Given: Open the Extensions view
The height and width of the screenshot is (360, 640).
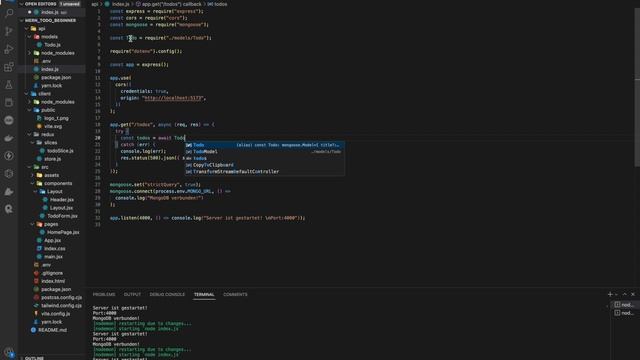Looking at the screenshot, I should 9,67.
